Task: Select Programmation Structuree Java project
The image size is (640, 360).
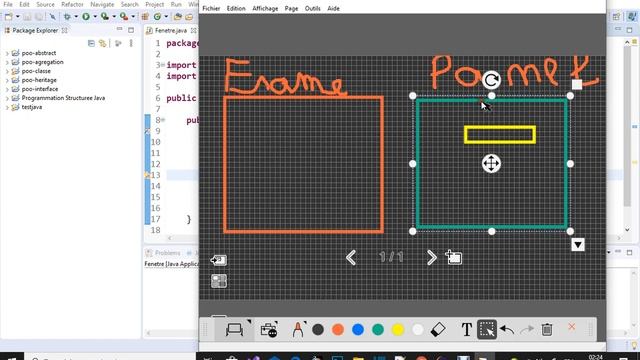Action: click(63, 98)
